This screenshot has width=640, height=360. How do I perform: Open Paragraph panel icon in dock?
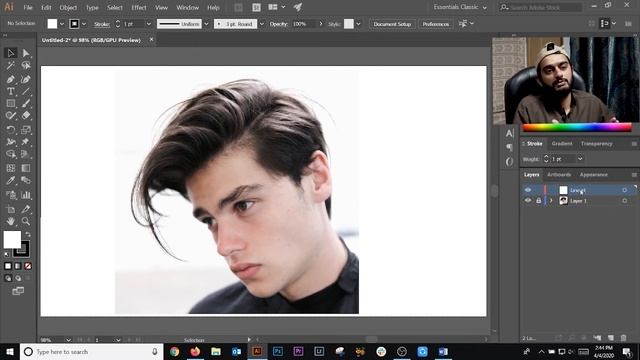tap(509, 147)
